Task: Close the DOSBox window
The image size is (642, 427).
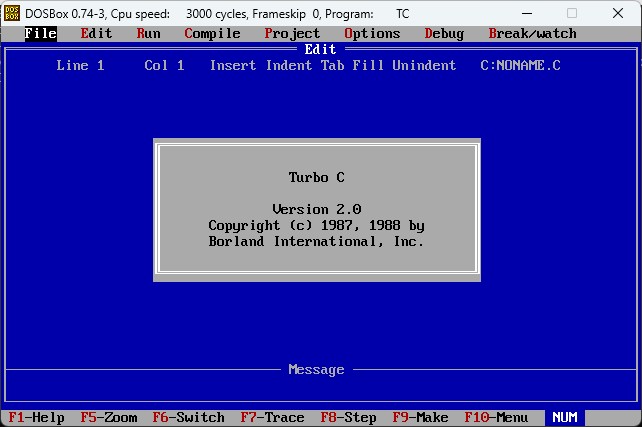Action: tap(618, 14)
